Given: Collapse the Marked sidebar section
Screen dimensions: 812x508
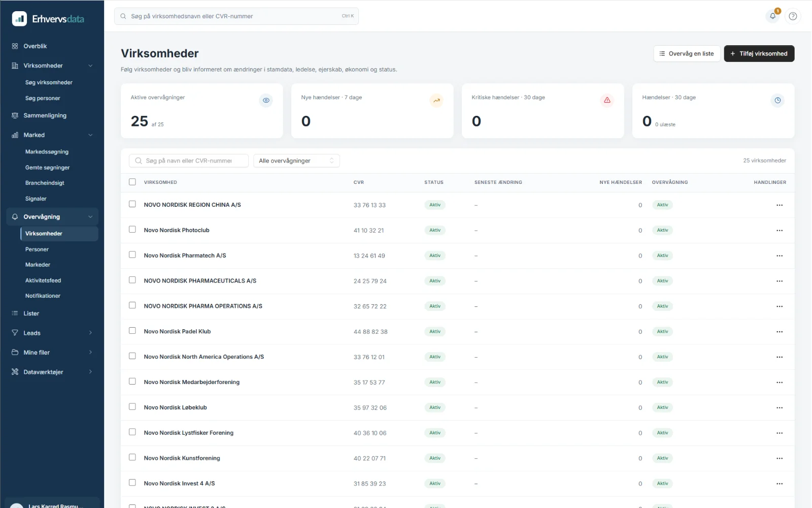Looking at the screenshot, I should [x=90, y=135].
